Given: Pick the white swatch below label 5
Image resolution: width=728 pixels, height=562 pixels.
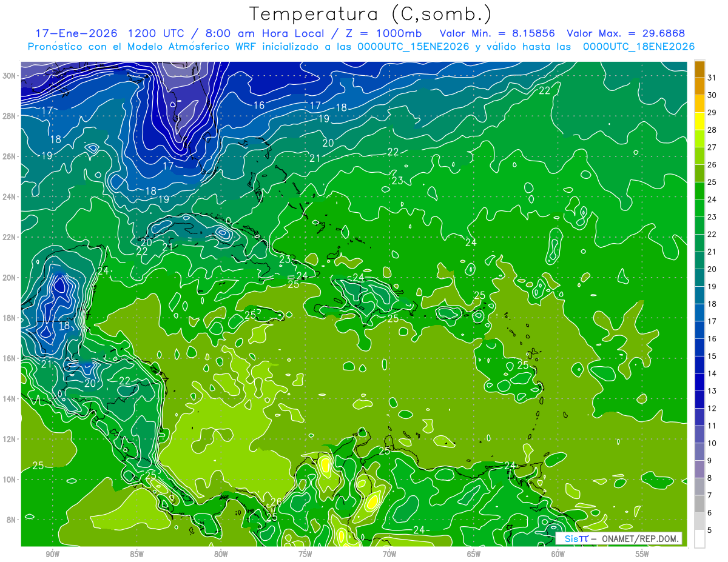Looking at the screenshot, I should [x=699, y=538].
